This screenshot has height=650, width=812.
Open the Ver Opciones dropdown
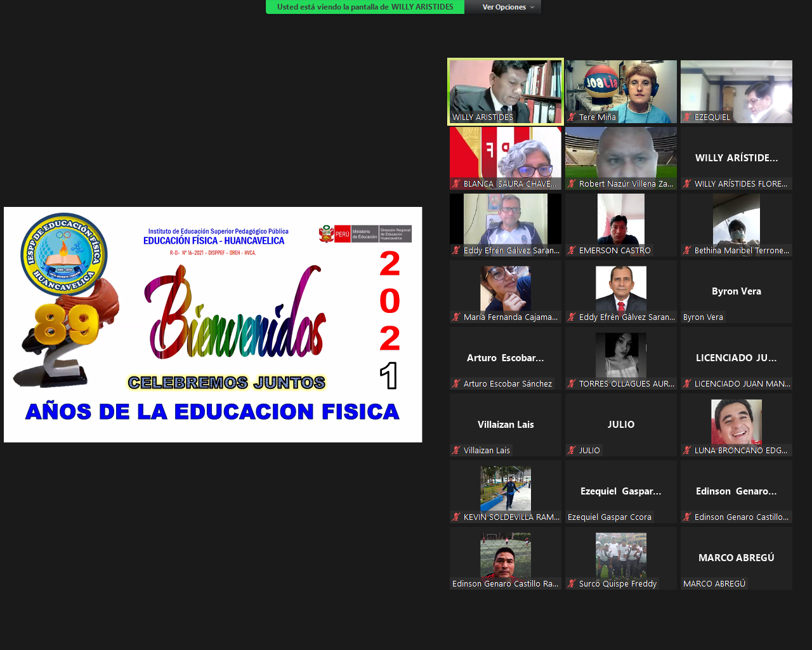click(x=507, y=7)
